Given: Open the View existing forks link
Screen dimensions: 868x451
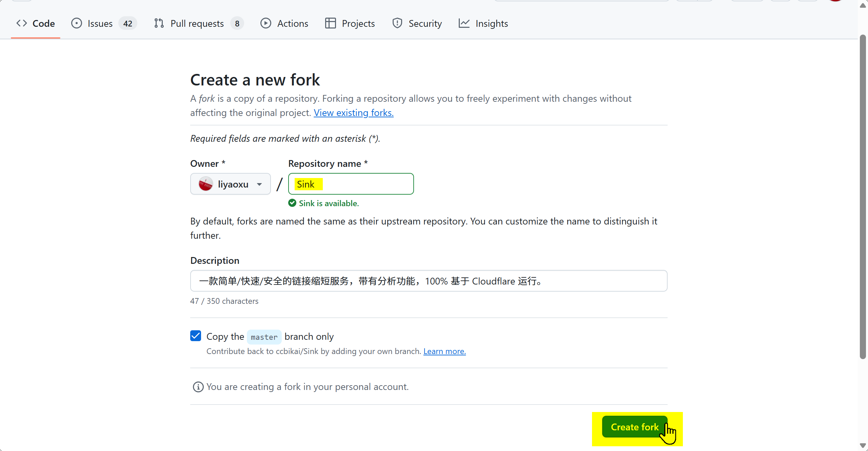Looking at the screenshot, I should click(x=353, y=113).
